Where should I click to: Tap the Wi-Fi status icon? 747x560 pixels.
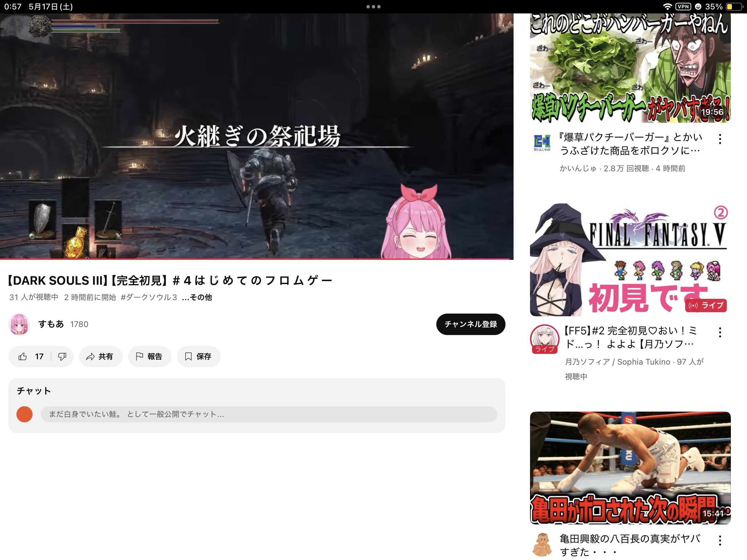click(667, 7)
